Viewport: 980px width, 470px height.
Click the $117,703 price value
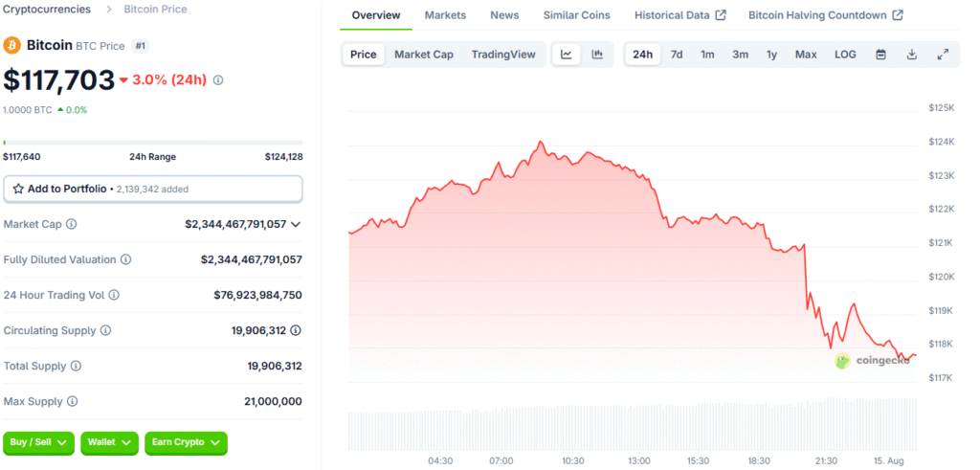click(59, 80)
